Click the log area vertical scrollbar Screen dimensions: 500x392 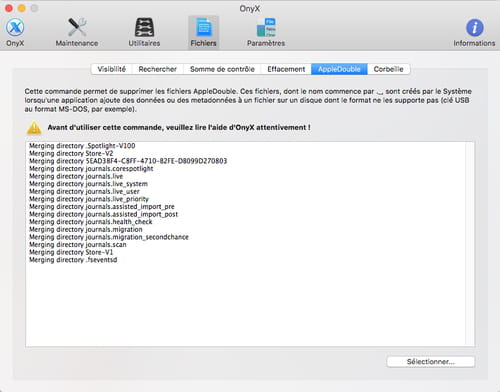click(470, 244)
